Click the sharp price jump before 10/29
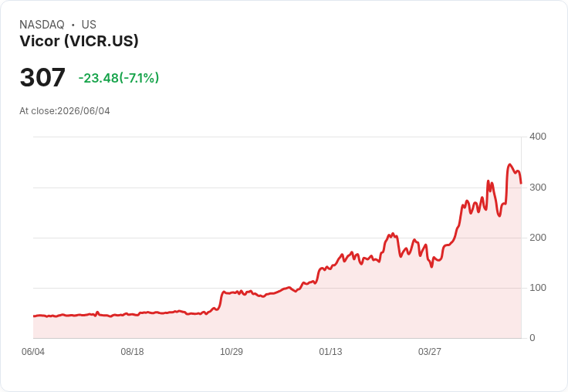The height and width of the screenshot is (392, 568). pyautogui.click(x=221, y=299)
